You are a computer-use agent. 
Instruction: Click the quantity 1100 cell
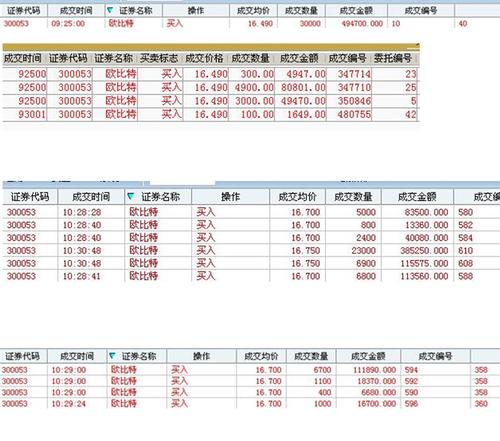click(322, 381)
